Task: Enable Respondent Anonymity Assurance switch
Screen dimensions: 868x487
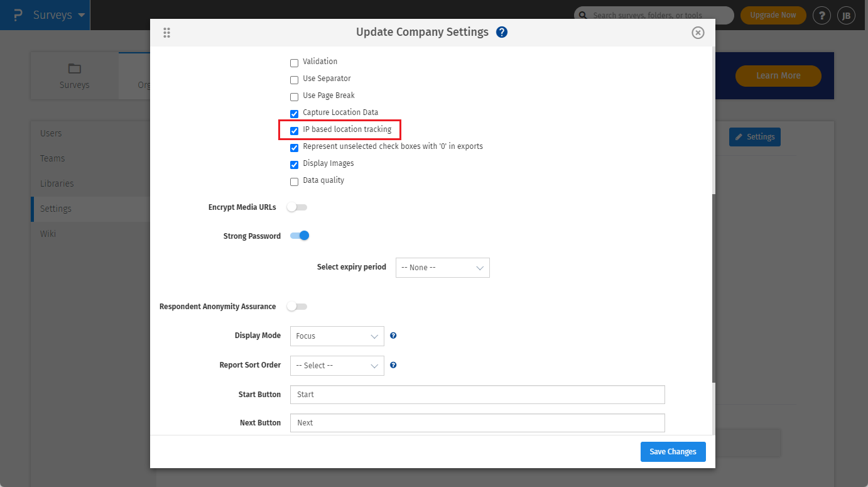Action: pyautogui.click(x=296, y=307)
